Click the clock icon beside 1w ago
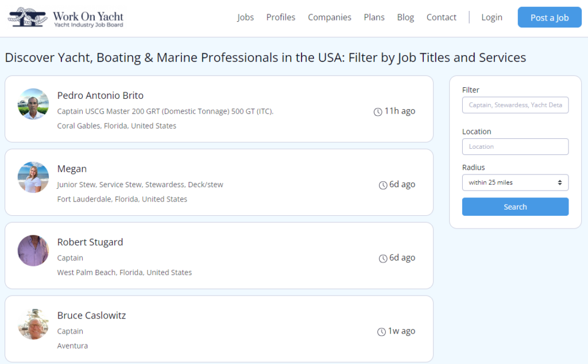This screenshot has width=588, height=364. (x=381, y=332)
